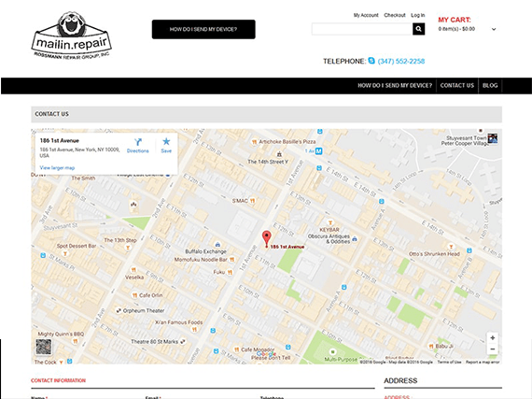Open the Blog menu item
Viewport: 532px width, 399px height.
click(490, 85)
